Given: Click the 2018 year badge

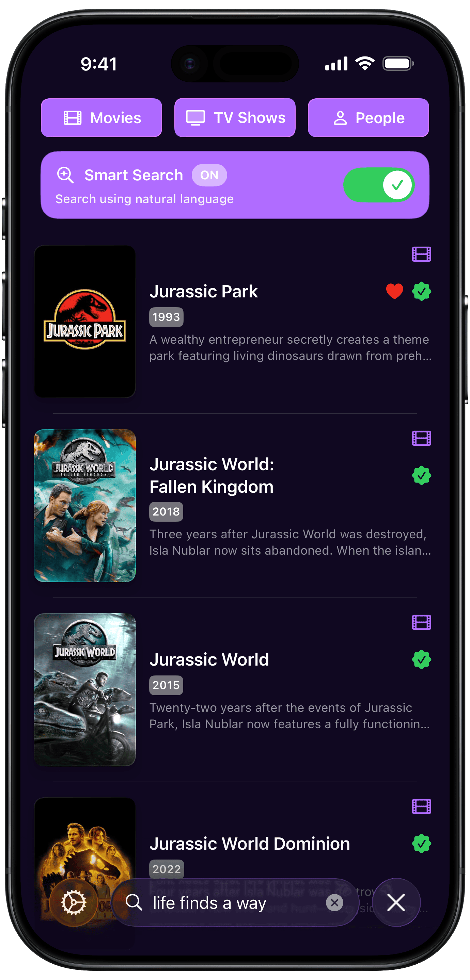Looking at the screenshot, I should click(x=166, y=512).
